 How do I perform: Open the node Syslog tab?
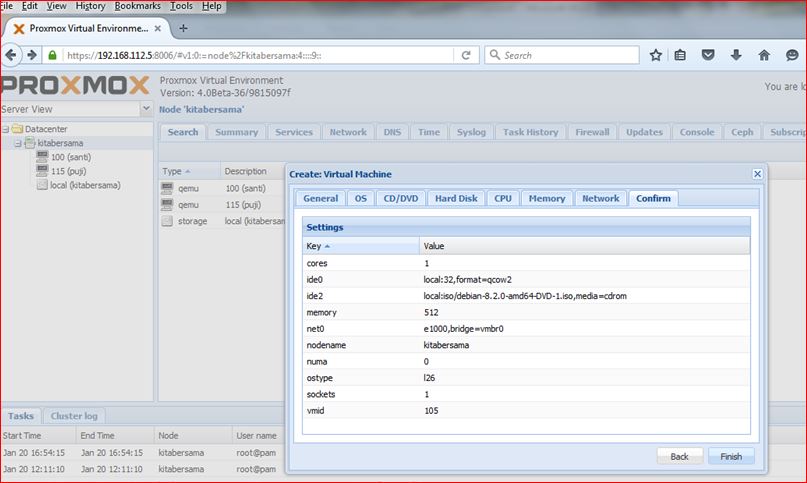coord(471,132)
